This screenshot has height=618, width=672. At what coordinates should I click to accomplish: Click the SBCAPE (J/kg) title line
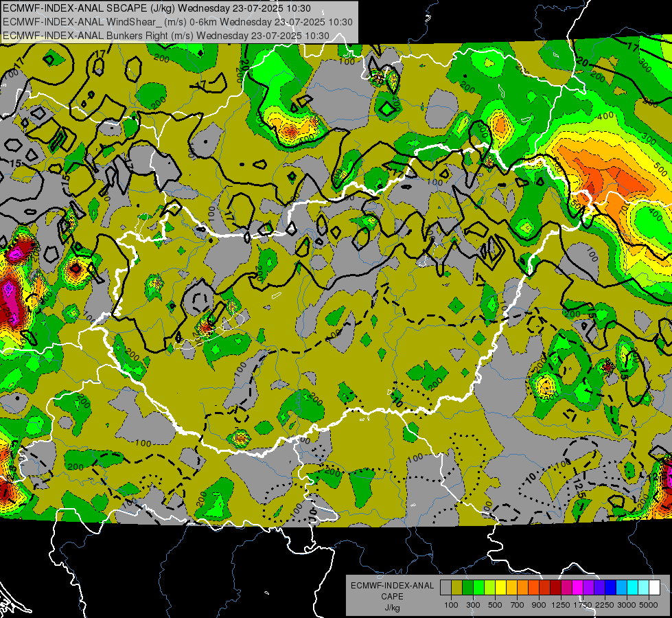157,8
